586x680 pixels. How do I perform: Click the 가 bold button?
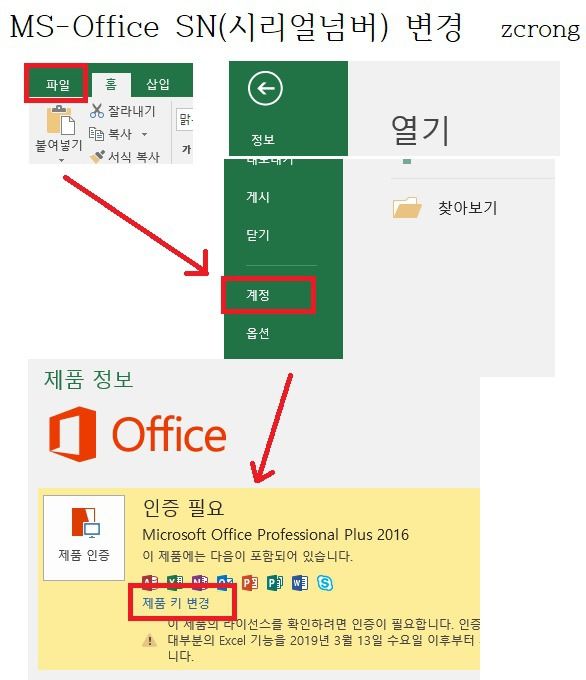(x=187, y=150)
